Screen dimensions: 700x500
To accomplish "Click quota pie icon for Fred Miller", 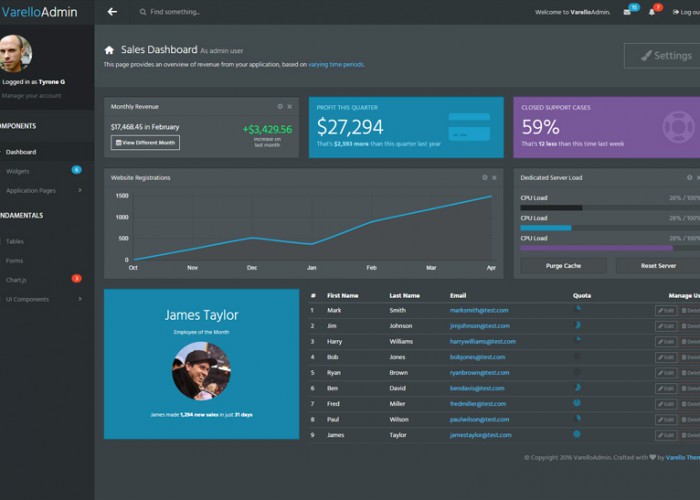I will coord(577,403).
